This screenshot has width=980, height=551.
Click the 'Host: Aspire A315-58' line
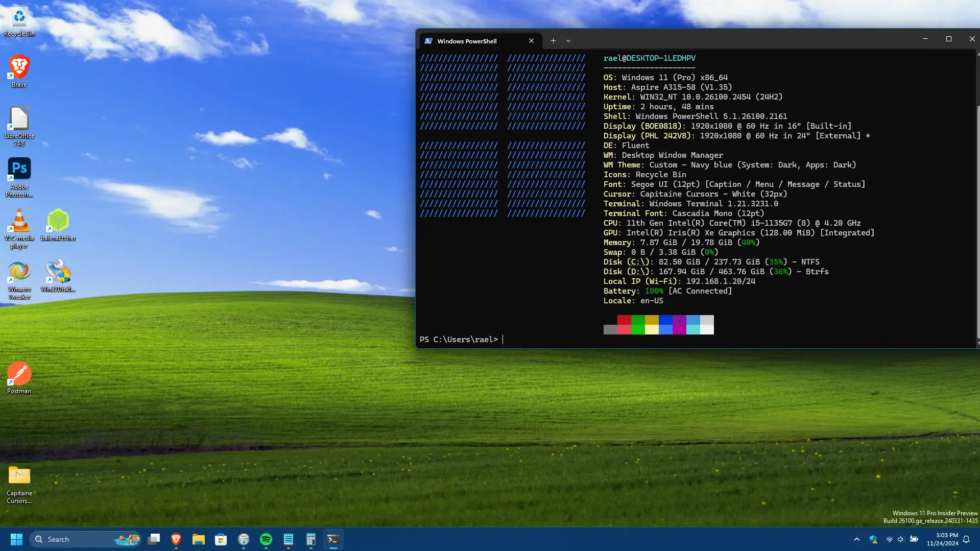coord(667,87)
